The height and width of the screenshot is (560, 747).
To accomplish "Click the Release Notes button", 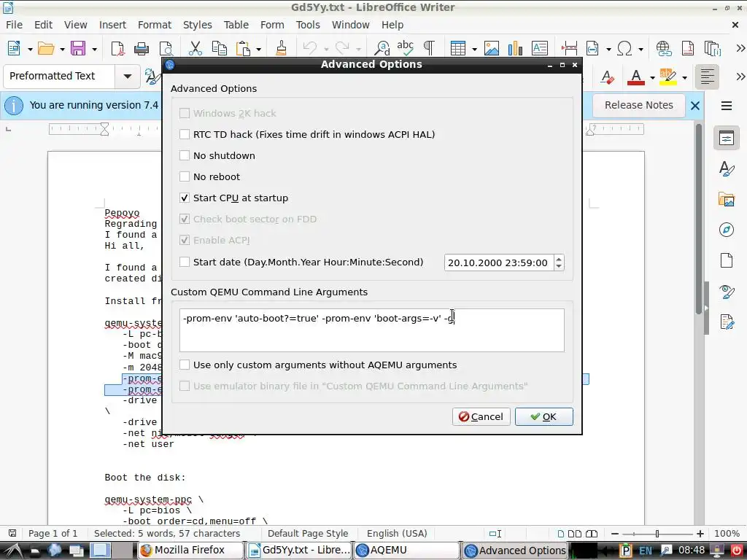I will 638,105.
